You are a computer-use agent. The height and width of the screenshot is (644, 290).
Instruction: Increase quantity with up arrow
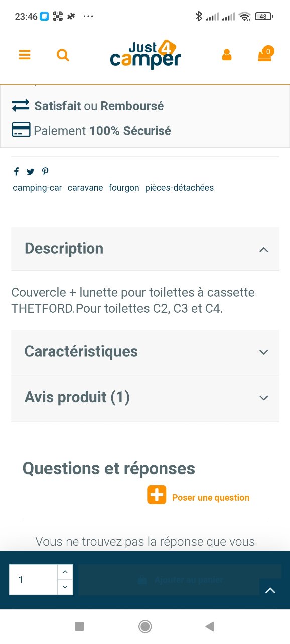click(65, 572)
